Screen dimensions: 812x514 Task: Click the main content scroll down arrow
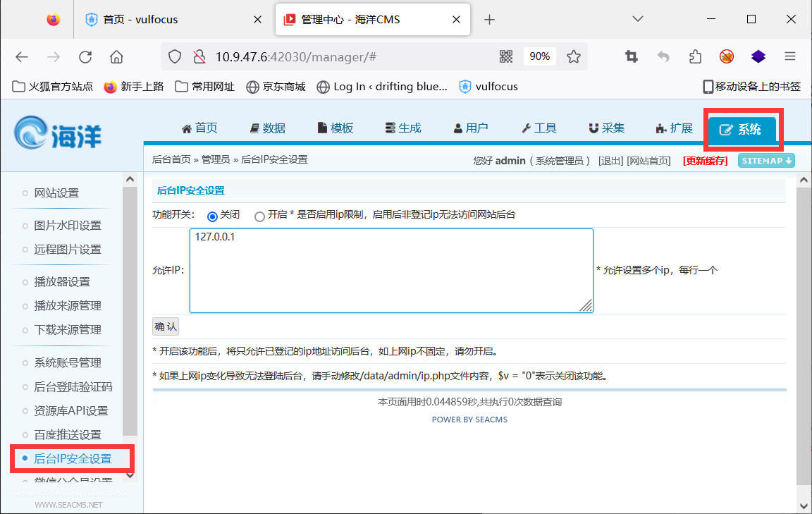(804, 506)
